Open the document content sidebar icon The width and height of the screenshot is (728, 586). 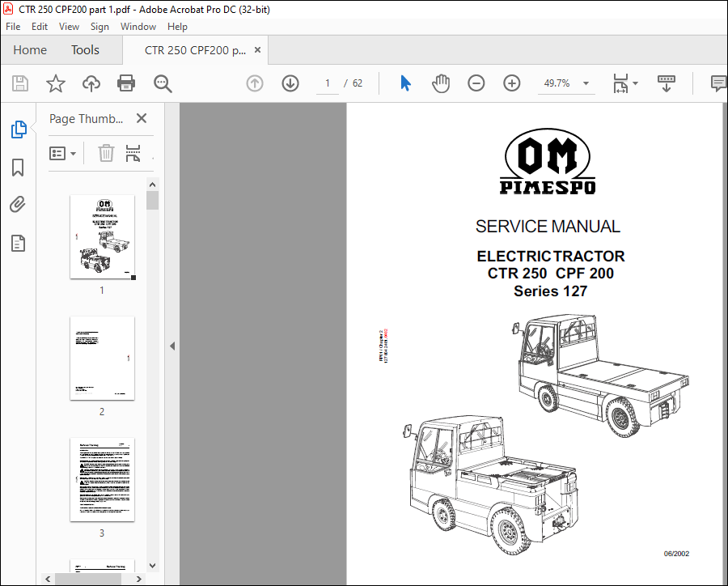18,243
